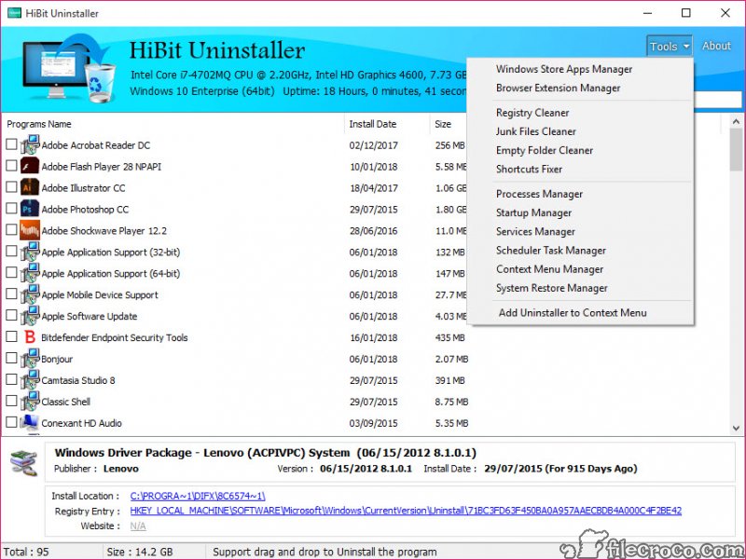Click the red Bitdefender Endpoint Security icon
This screenshot has width=746, height=560.
(30, 337)
